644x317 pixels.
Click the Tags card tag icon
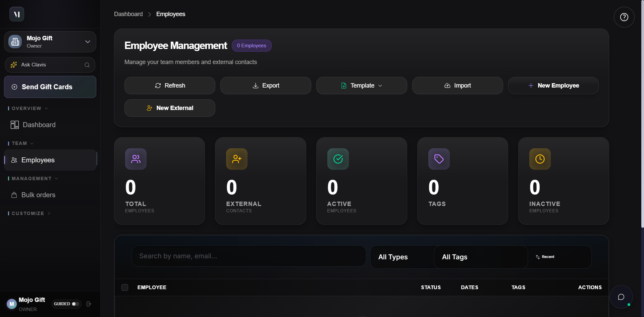click(439, 159)
